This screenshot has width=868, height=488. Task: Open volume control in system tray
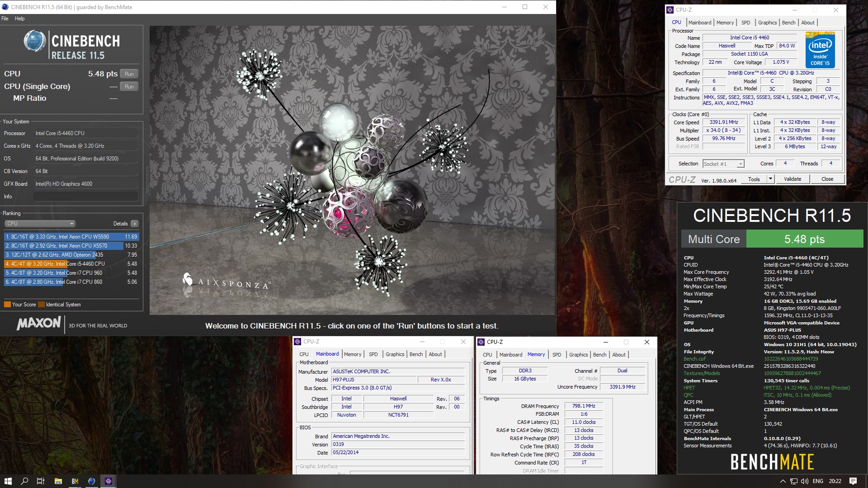(805, 481)
